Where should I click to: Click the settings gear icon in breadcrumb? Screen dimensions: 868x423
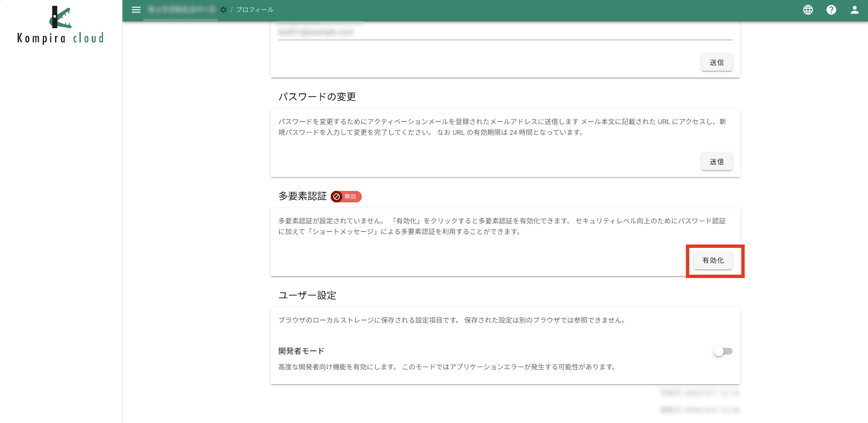[x=223, y=10]
